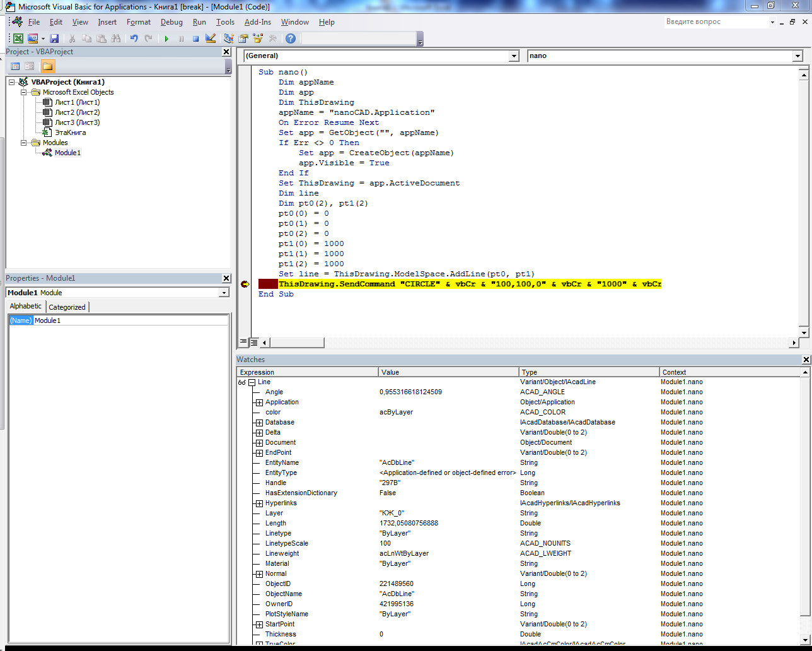The height and width of the screenshot is (651, 812).
Task: Click the View Microsoft Excel icon
Action: point(18,38)
